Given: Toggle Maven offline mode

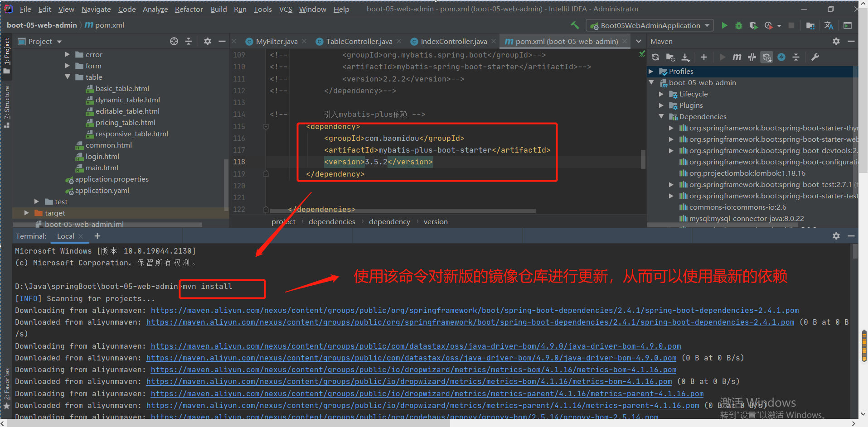Looking at the screenshot, I should click(752, 57).
